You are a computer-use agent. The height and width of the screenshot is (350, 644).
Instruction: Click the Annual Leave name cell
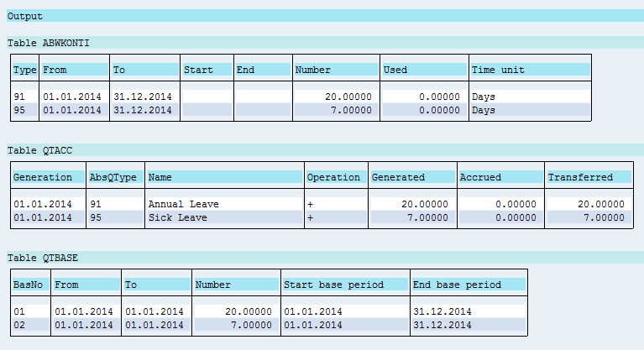[x=223, y=204]
